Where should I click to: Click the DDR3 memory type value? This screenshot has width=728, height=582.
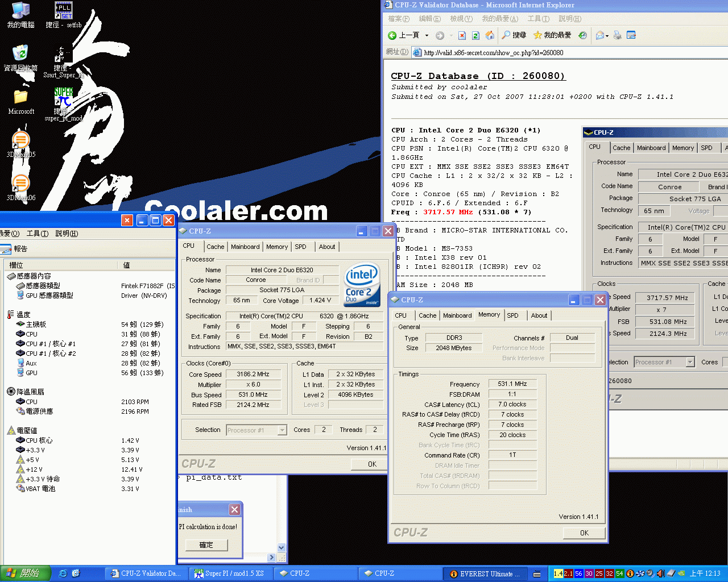tap(454, 338)
